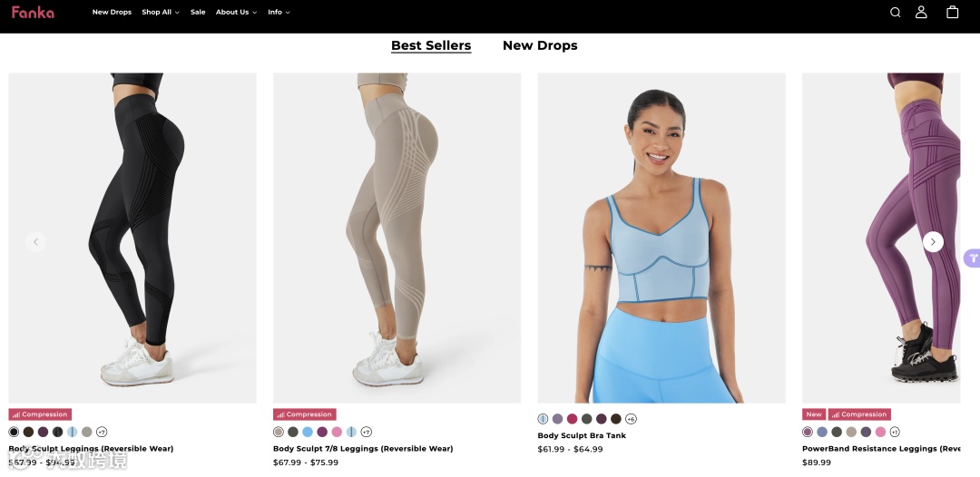Switch to the New Drops tab

[x=540, y=45]
